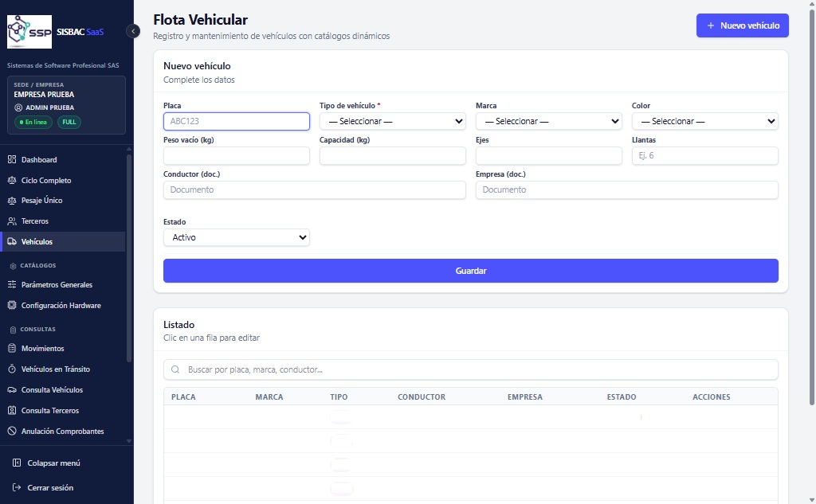Click the Vehículos truck icon
The width and height of the screenshot is (816, 504).
(x=12, y=242)
